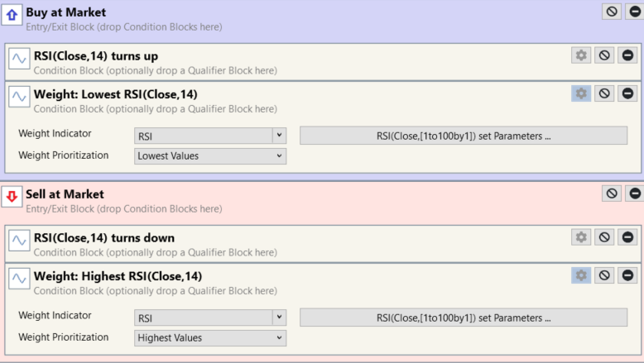Disable the Buy at Market block
The height and width of the screenshot is (363, 644).
[612, 12]
